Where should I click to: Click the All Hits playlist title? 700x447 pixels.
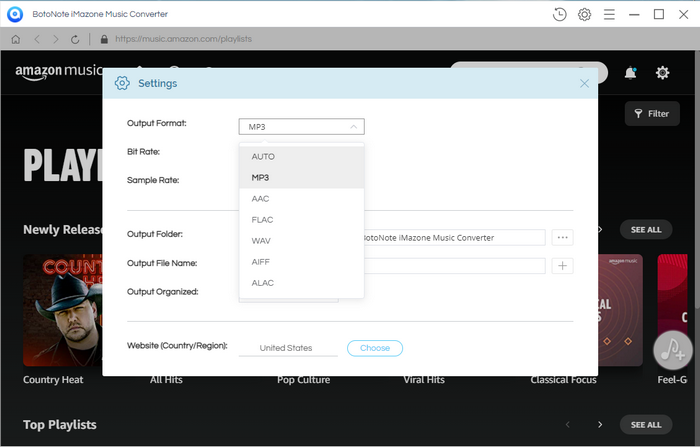tap(166, 380)
